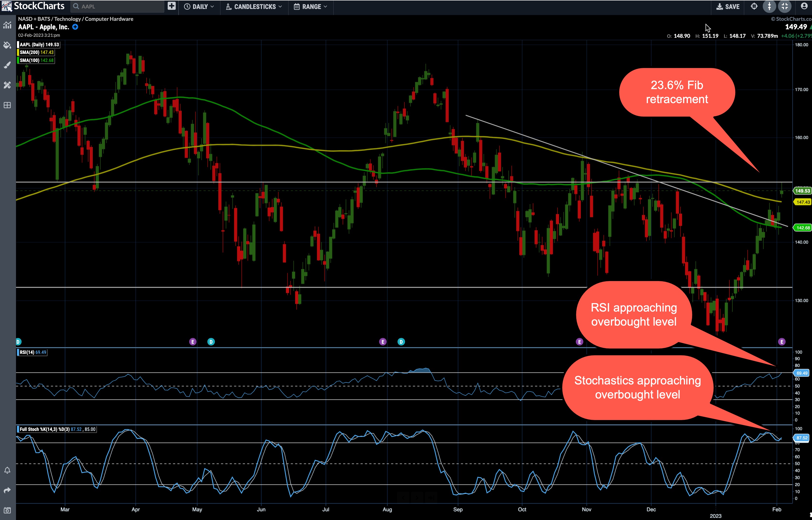Toggle the exit fullscreen button
Screen dimensions: 812x520
(x=785, y=7)
